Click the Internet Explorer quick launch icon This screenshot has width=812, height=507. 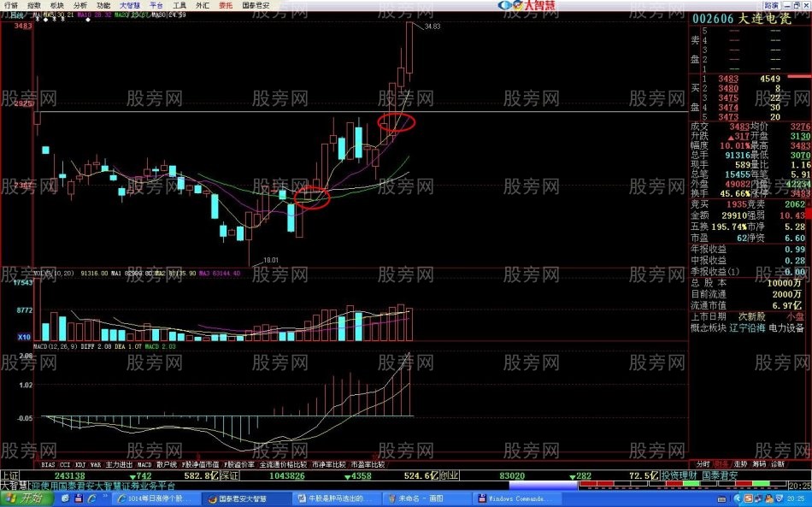point(91,498)
